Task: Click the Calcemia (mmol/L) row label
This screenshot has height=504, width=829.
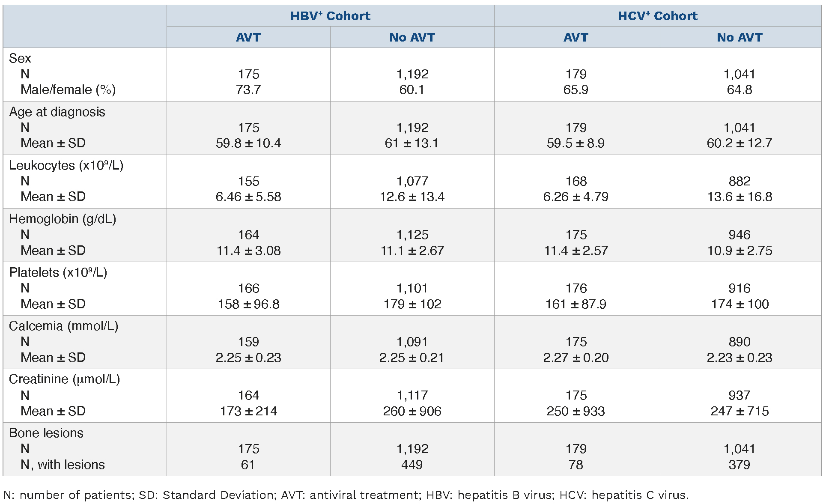Action: tap(63, 326)
